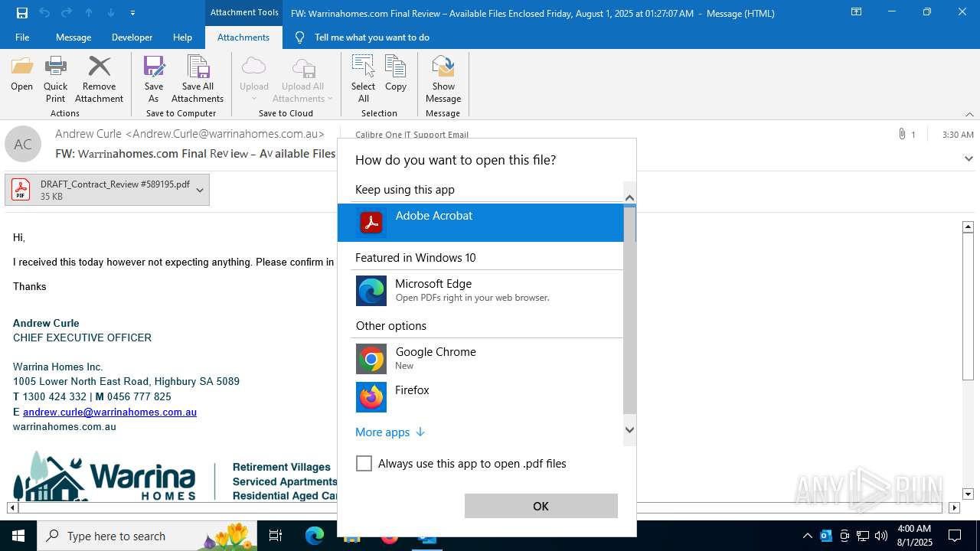The height and width of the screenshot is (551, 980).
Task: Go to next item using down arrow
Action: click(111, 13)
